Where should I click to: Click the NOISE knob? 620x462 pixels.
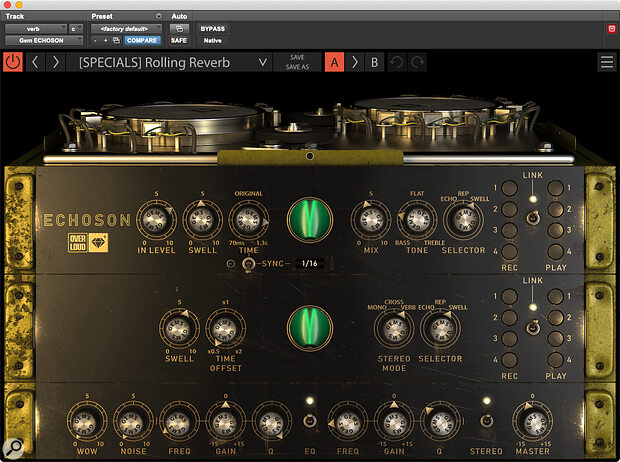click(133, 422)
